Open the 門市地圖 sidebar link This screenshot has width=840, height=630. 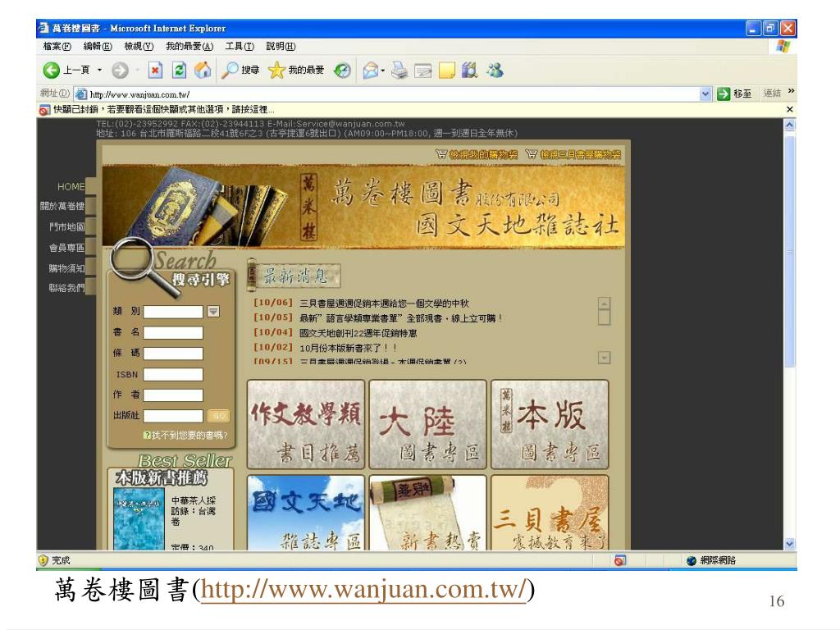(x=67, y=227)
